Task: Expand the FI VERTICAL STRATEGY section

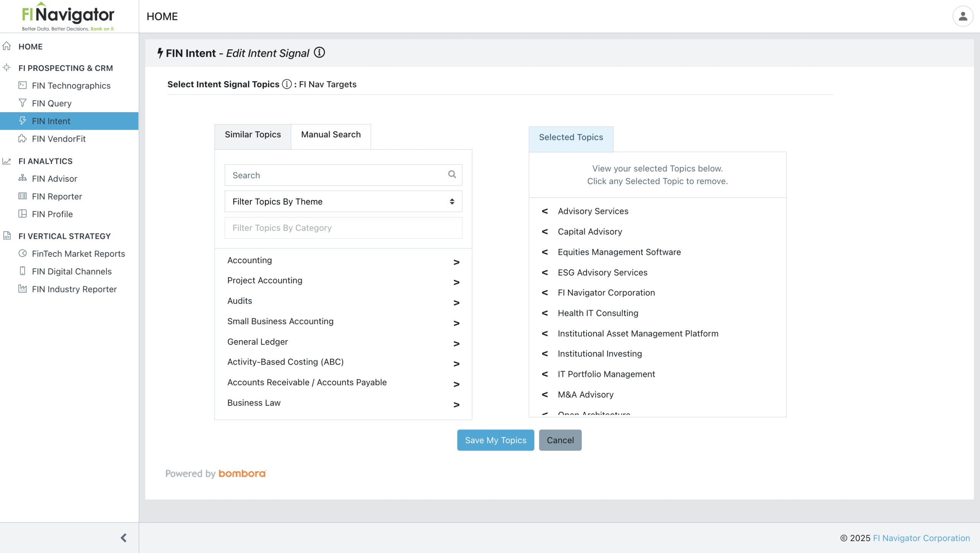Action: [x=64, y=236]
